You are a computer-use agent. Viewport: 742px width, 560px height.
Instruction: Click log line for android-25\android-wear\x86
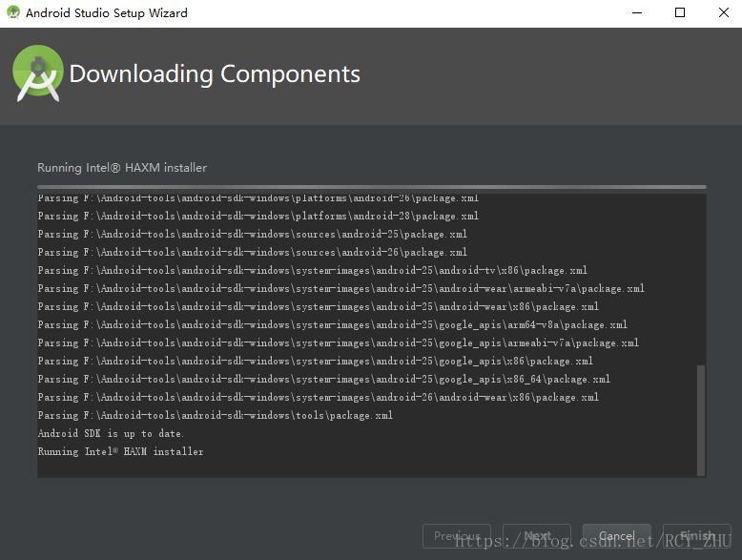318,306
